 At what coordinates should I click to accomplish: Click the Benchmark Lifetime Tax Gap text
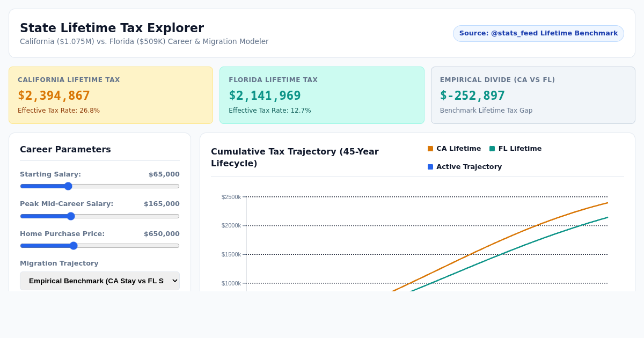point(486,111)
